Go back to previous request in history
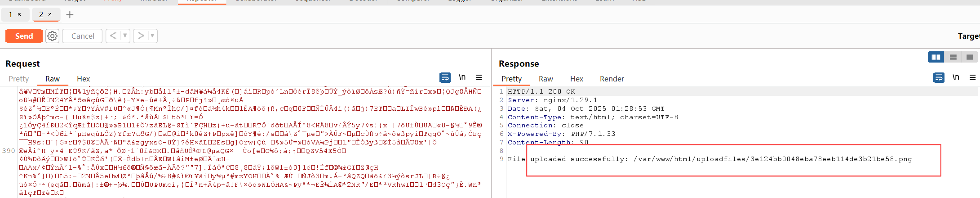 [113, 36]
